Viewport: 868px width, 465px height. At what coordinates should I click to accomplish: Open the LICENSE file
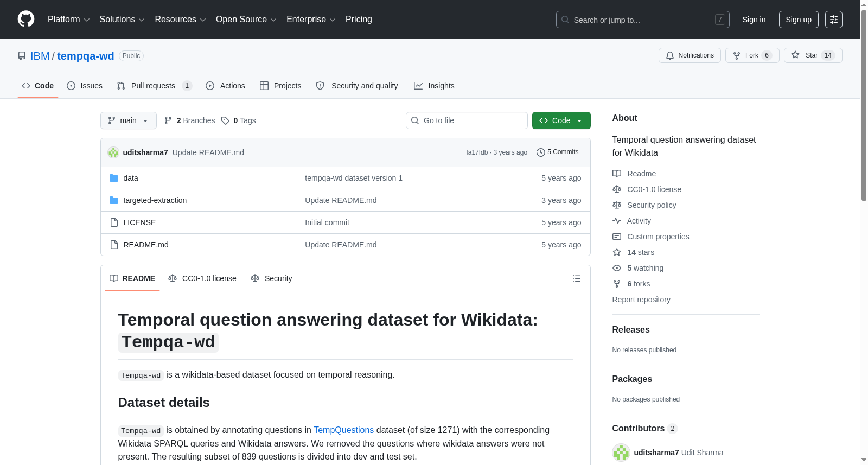139,222
